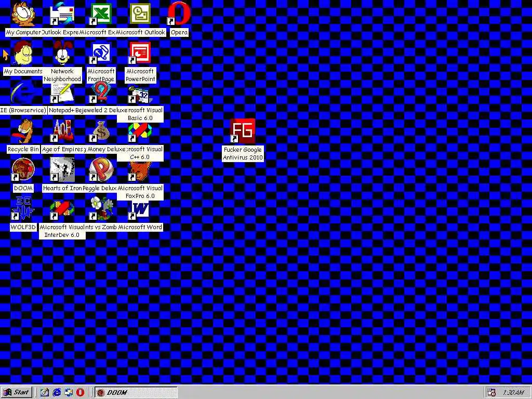The height and width of the screenshot is (399, 532).
Task: Launch the Plants vs Zombies shortcut
Action: (101, 208)
